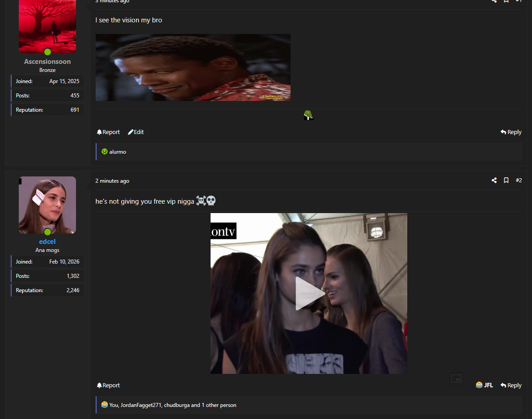Image resolution: width=532 pixels, height=419 pixels.
Task: Report the second post by edcel
Action: (x=108, y=385)
